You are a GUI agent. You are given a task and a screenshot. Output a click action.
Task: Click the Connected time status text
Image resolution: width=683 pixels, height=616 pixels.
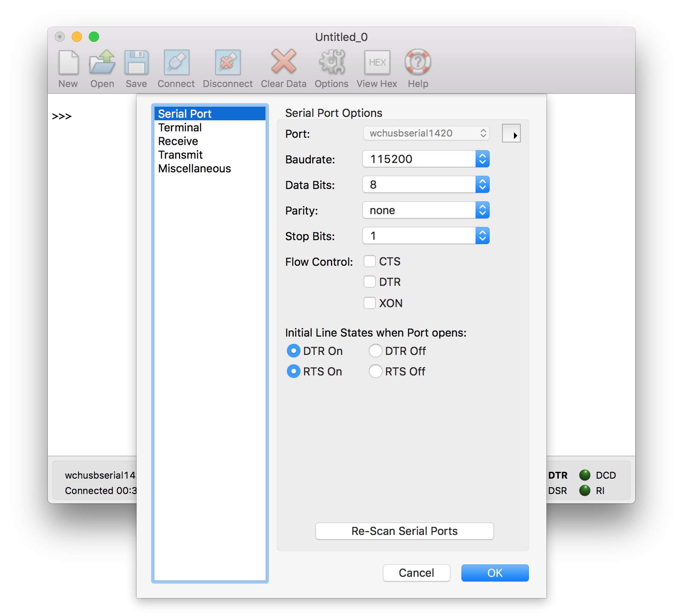[101, 491]
